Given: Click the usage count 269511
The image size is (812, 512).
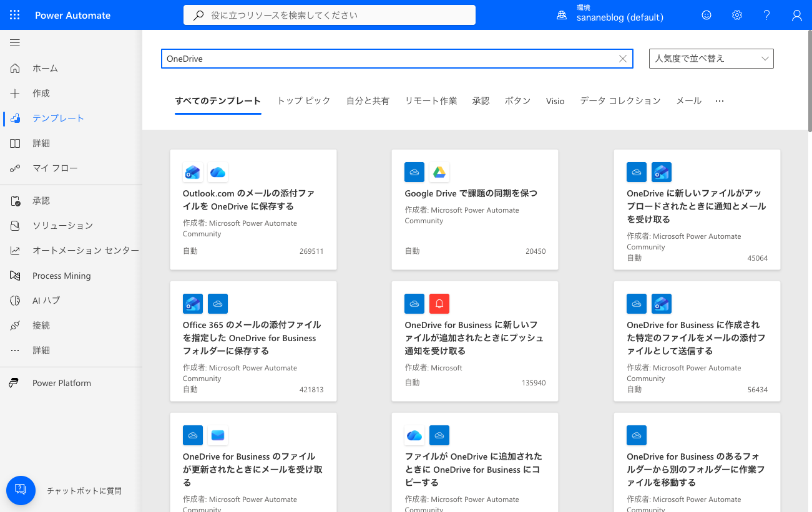Looking at the screenshot, I should (311, 251).
